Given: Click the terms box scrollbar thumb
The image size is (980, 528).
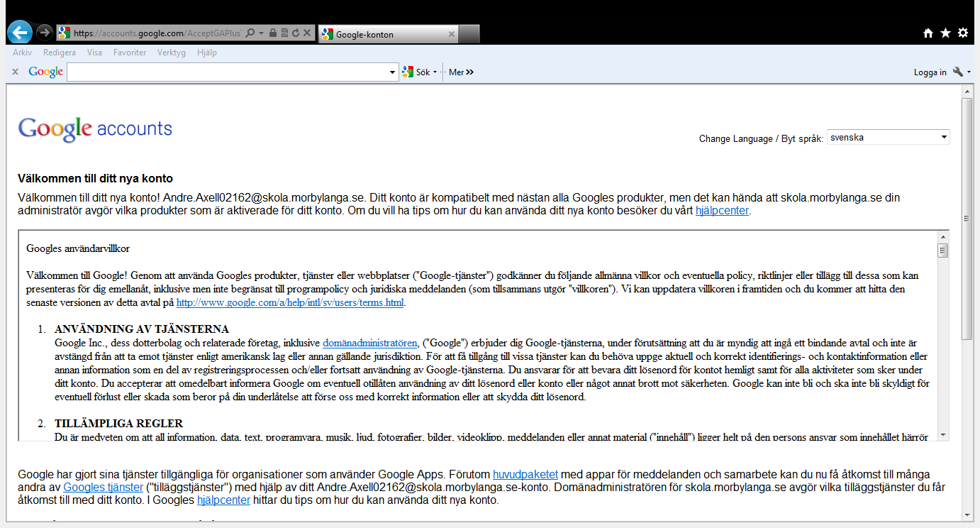Looking at the screenshot, I should (943, 251).
